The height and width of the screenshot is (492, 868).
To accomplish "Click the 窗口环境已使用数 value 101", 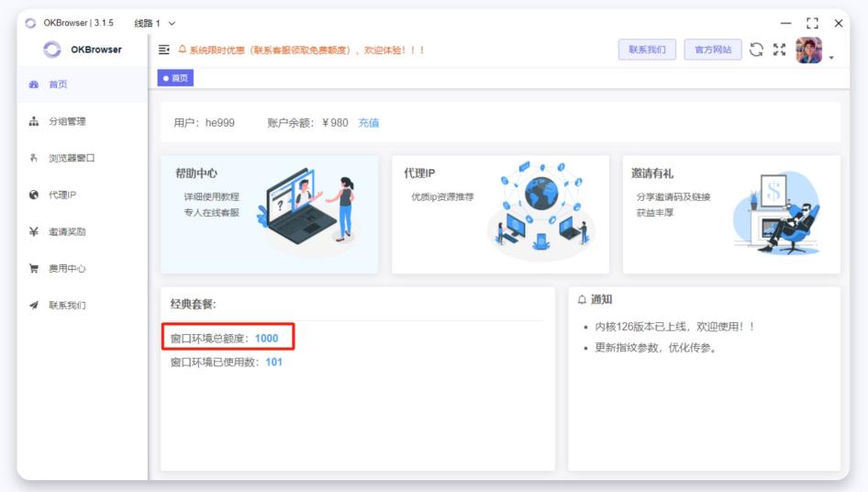I will point(273,362).
